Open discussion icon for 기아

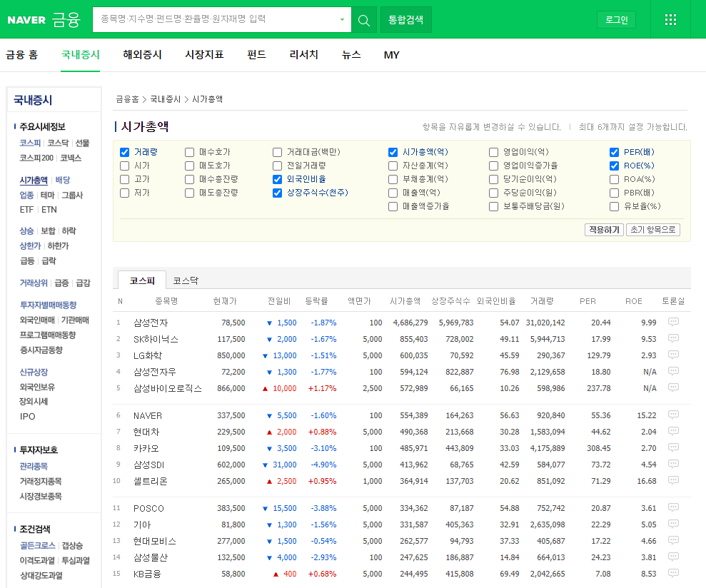point(673,524)
